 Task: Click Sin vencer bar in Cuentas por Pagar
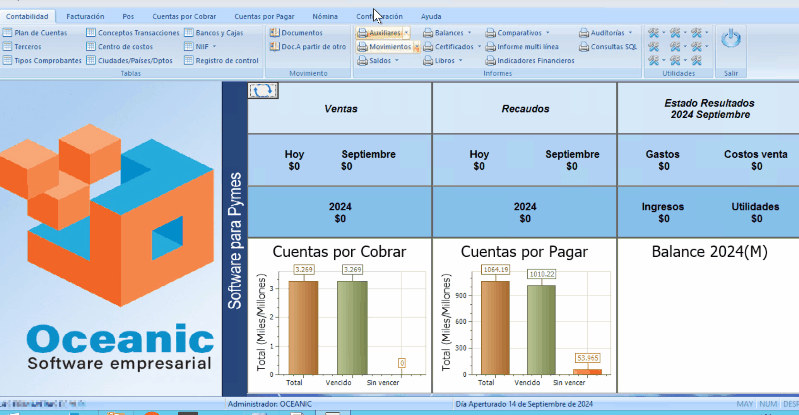pyautogui.click(x=588, y=372)
